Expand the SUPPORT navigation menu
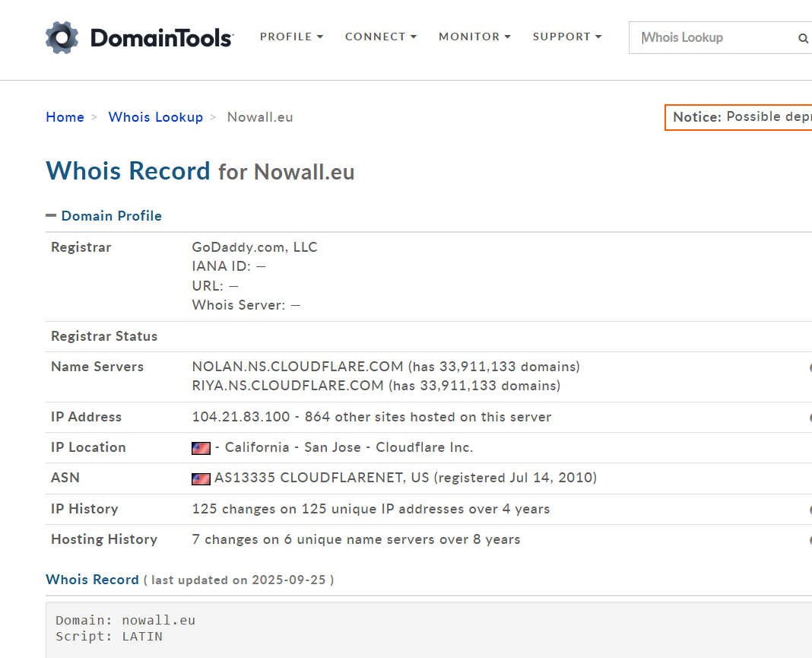Image resolution: width=812 pixels, height=658 pixels. 566,37
